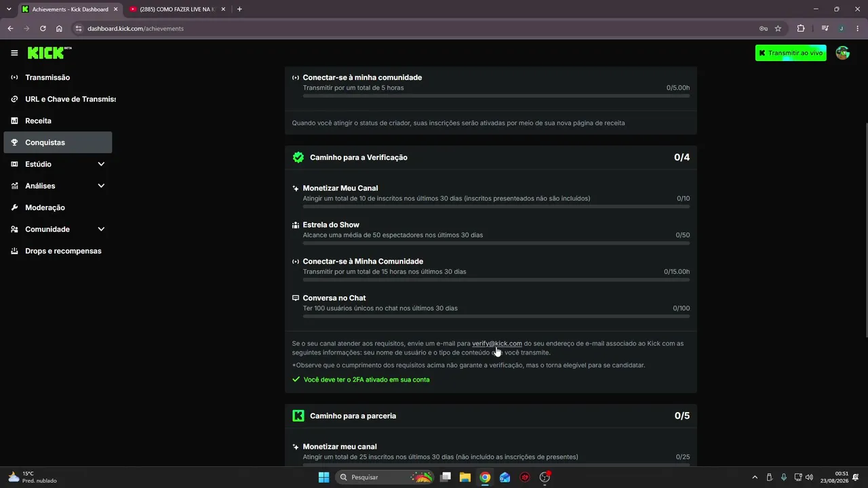Click the Estrela do Show icon
Viewport: 868px width, 488px height.
296,225
